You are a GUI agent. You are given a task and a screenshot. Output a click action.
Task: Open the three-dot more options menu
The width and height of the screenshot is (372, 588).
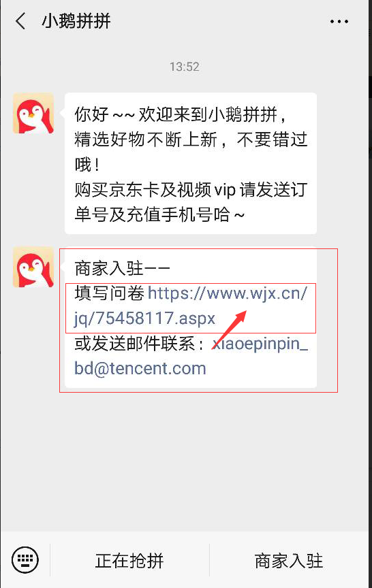coord(339,21)
